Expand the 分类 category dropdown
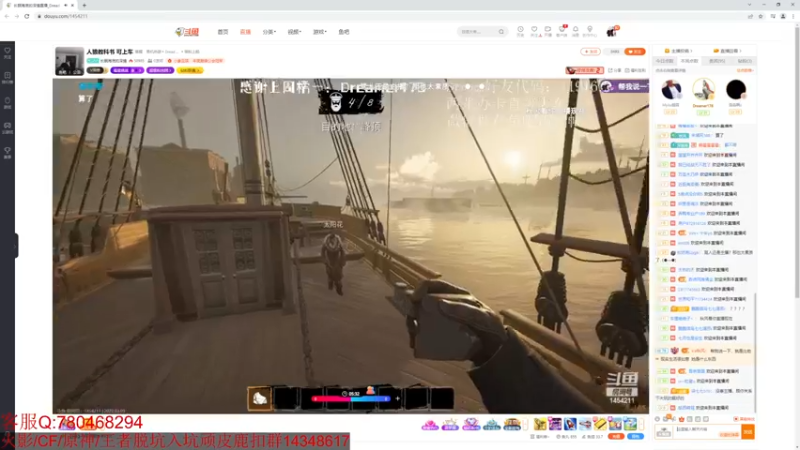Viewport: 800px width, 450px height. [x=269, y=32]
